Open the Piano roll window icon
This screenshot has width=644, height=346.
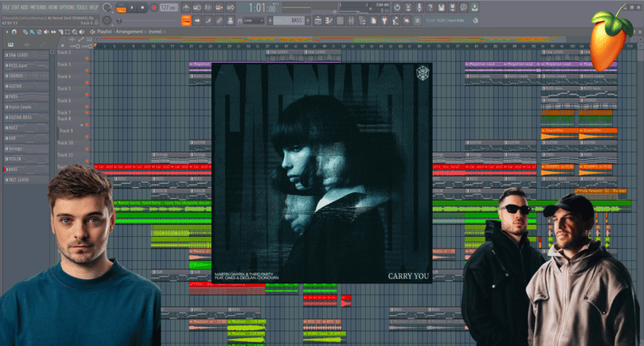click(x=329, y=21)
